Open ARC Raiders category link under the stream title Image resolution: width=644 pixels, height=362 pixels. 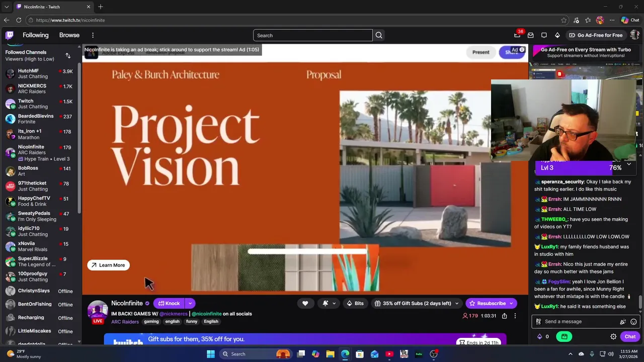point(125,322)
